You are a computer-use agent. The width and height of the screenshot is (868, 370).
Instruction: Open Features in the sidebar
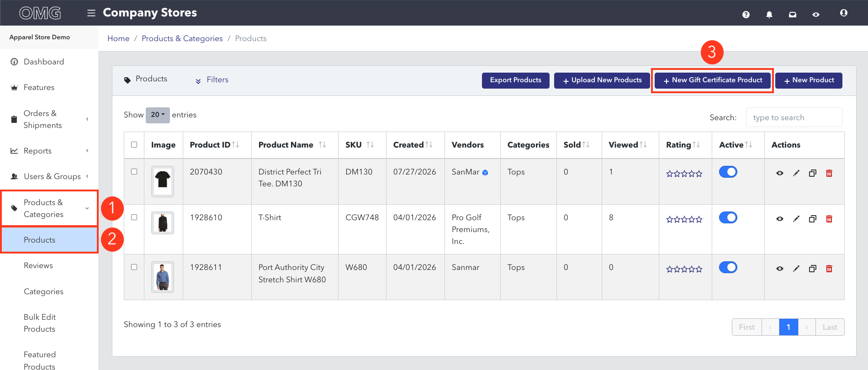[x=39, y=87]
